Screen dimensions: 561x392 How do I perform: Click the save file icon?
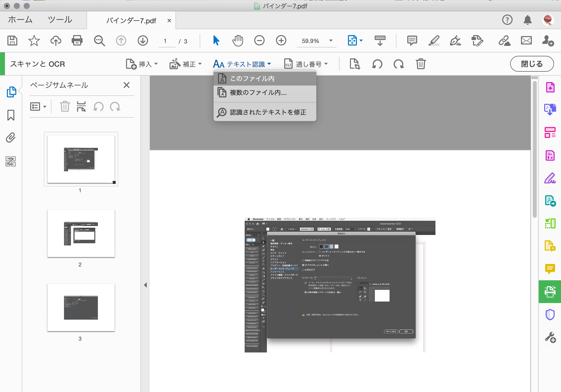(x=12, y=41)
